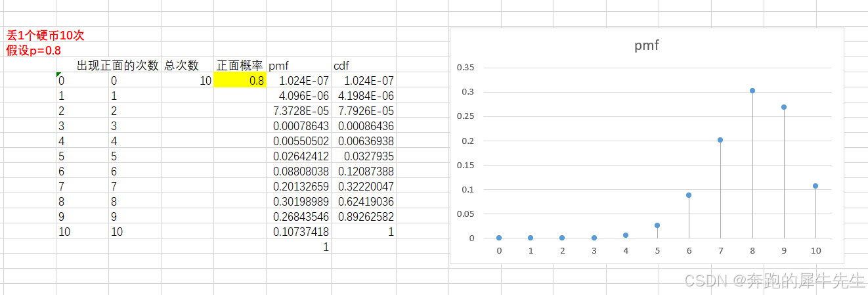Select the red cell 假设p=0.8

coord(33,50)
